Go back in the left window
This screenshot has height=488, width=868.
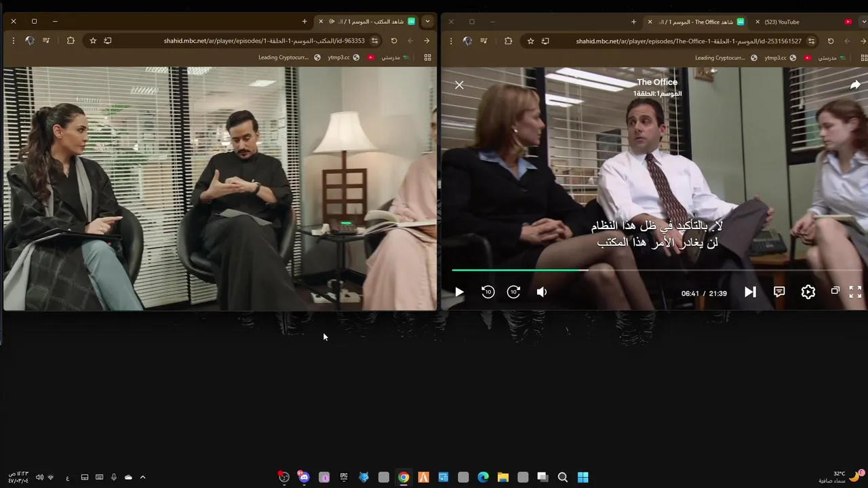pyautogui.click(x=427, y=41)
